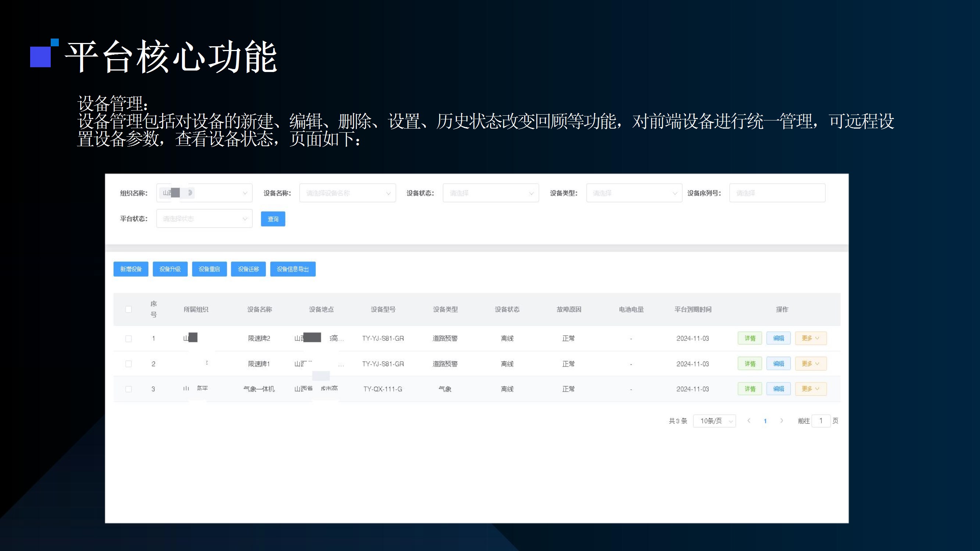Open the 设备状态 dropdown
Viewport: 980px width, 551px height.
490,193
